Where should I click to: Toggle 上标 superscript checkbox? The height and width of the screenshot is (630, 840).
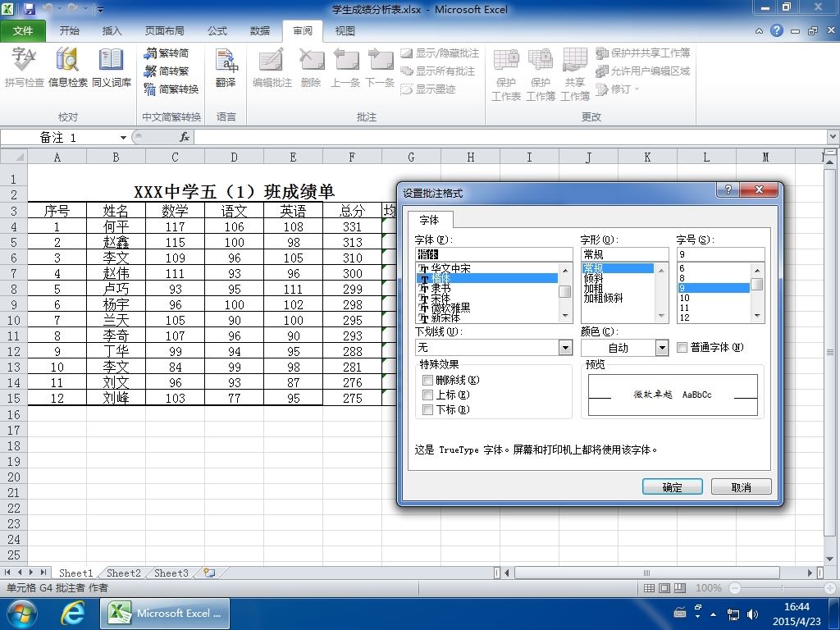point(427,395)
